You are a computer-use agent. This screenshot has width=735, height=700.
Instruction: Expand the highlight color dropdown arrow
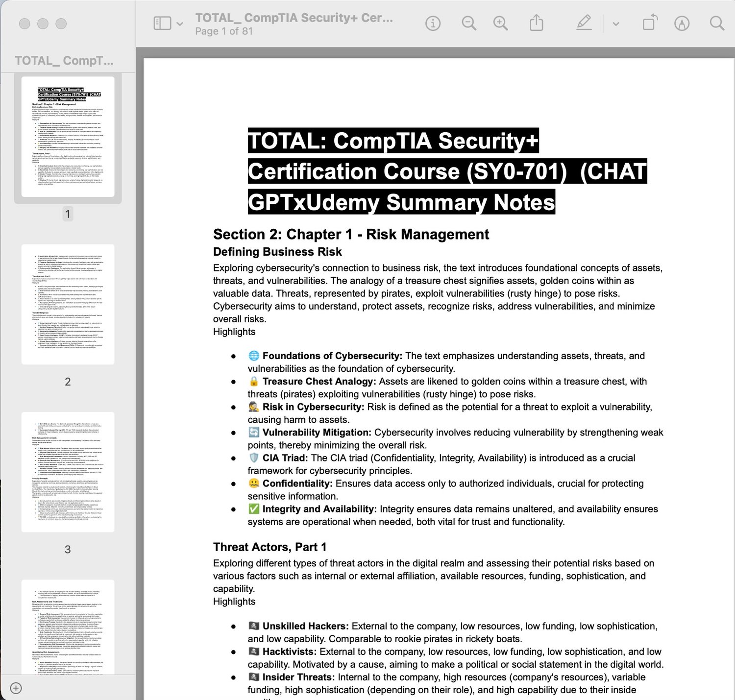point(616,24)
